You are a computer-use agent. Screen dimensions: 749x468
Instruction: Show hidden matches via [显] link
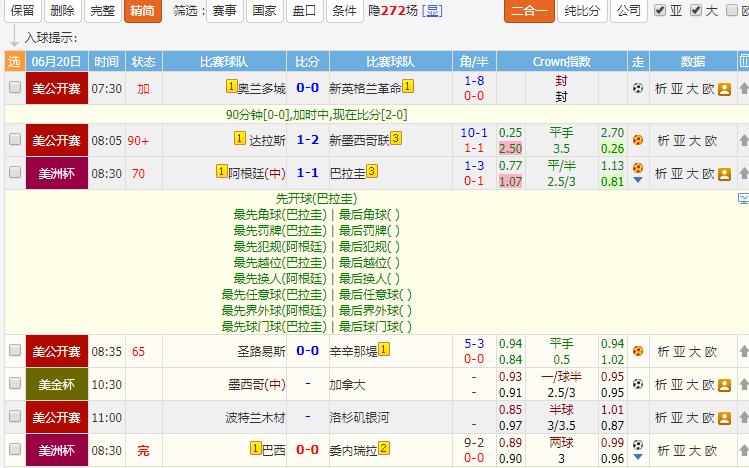pos(432,11)
